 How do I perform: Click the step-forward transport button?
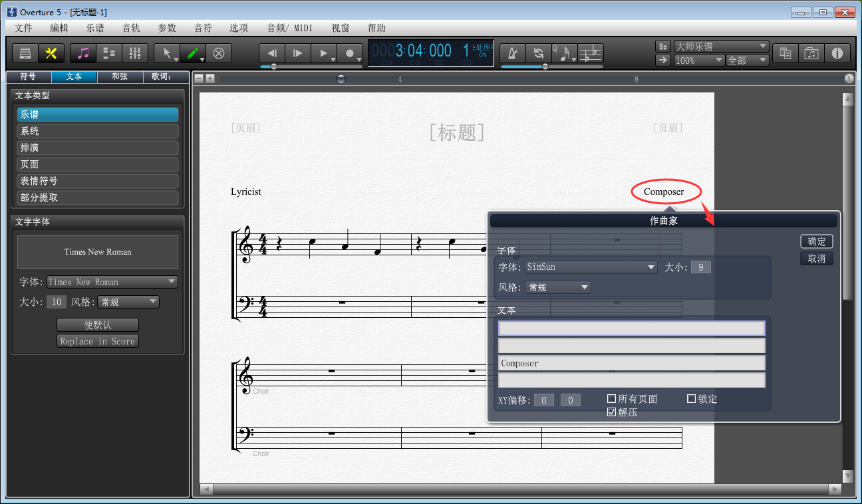(298, 53)
